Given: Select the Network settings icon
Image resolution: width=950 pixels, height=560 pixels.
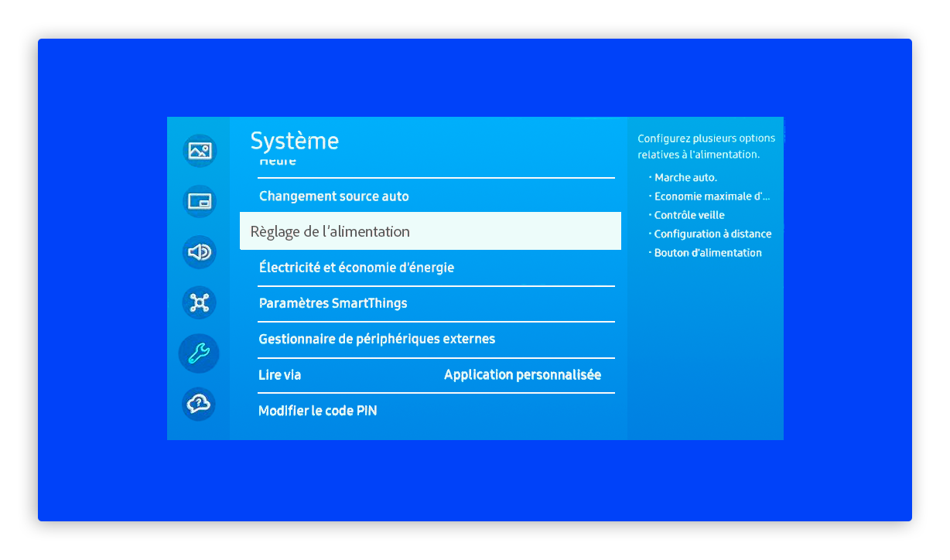Looking at the screenshot, I should pos(200,302).
